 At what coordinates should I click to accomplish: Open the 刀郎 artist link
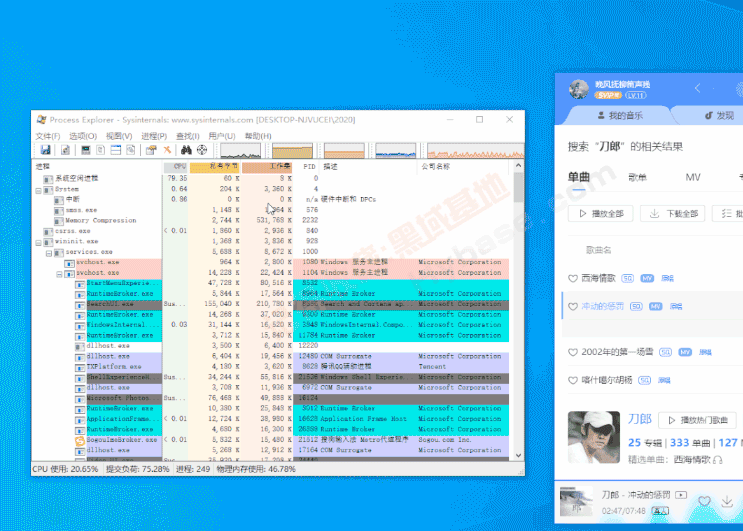click(x=640, y=419)
